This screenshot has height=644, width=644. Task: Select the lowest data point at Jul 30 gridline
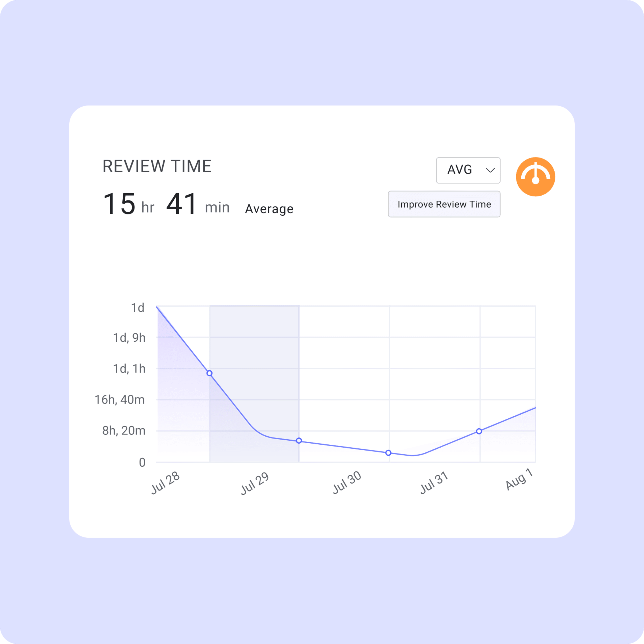(x=388, y=453)
